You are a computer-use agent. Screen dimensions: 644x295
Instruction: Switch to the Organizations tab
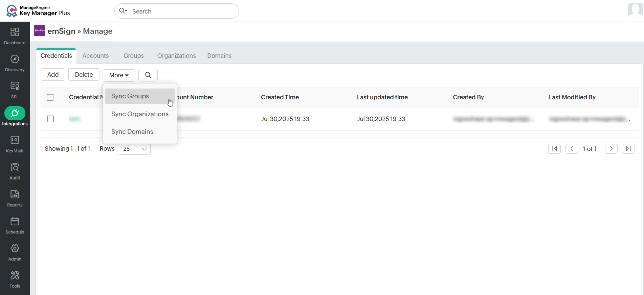click(176, 56)
